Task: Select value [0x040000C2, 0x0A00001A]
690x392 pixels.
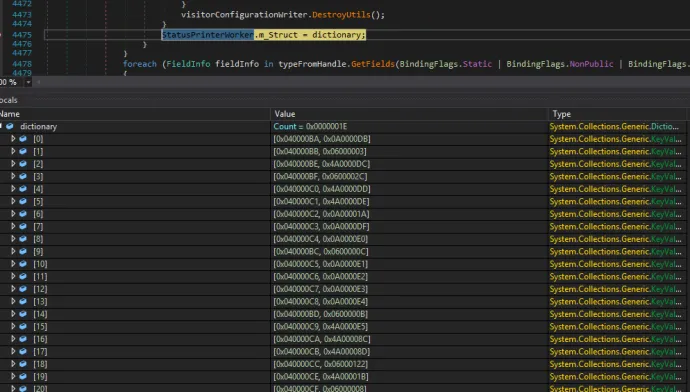Action: click(x=321, y=214)
